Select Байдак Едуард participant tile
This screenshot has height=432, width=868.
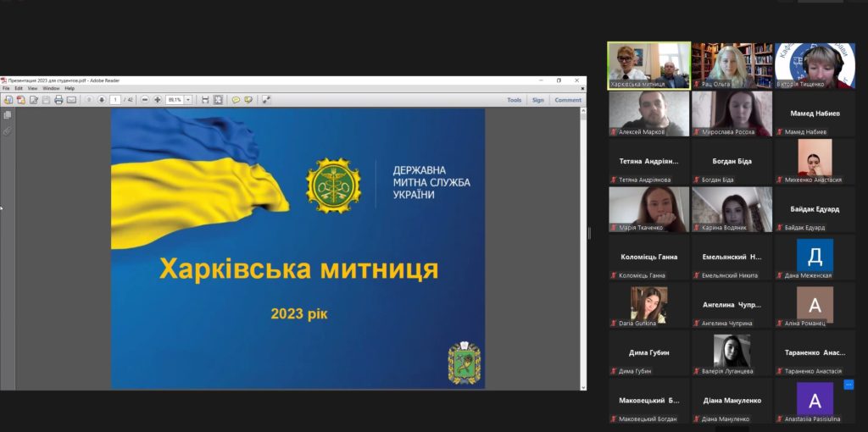tap(815, 209)
